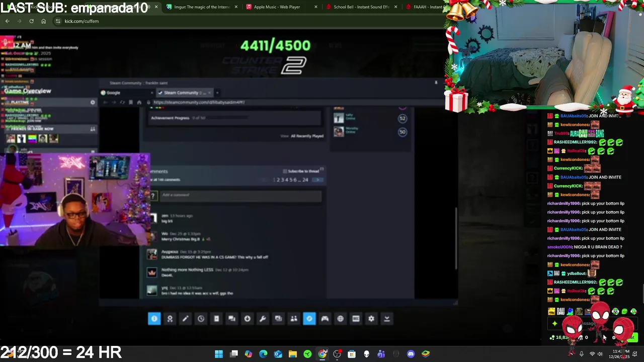This screenshot has height=362, width=644.
Task: Click All Recently Played link
Action: [x=307, y=136]
